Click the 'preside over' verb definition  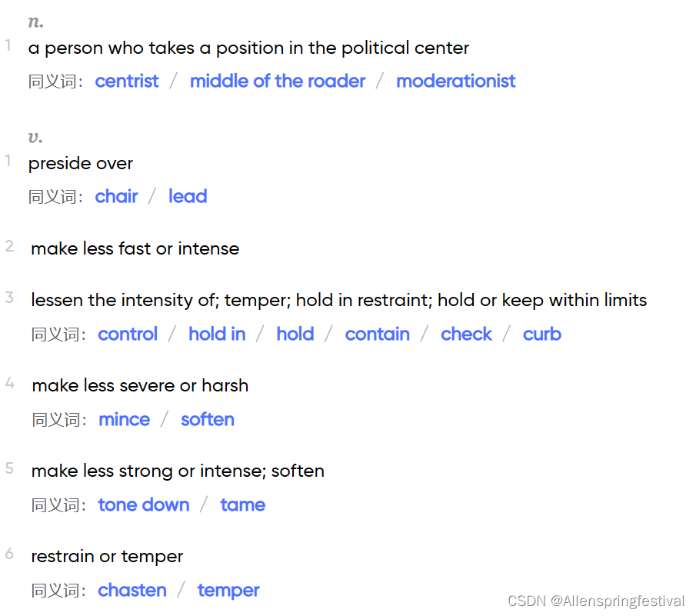pos(80,164)
